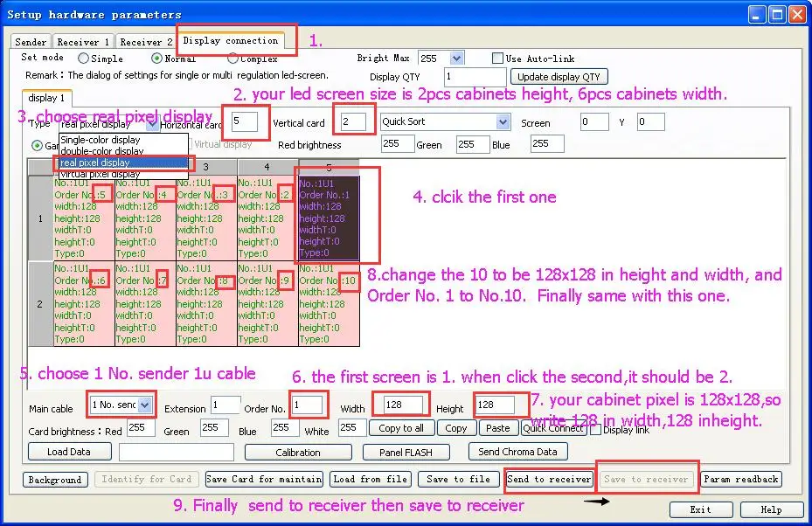Screen dimensions: 812x526
Task: Switch to the Sender tab
Action: click(31, 42)
